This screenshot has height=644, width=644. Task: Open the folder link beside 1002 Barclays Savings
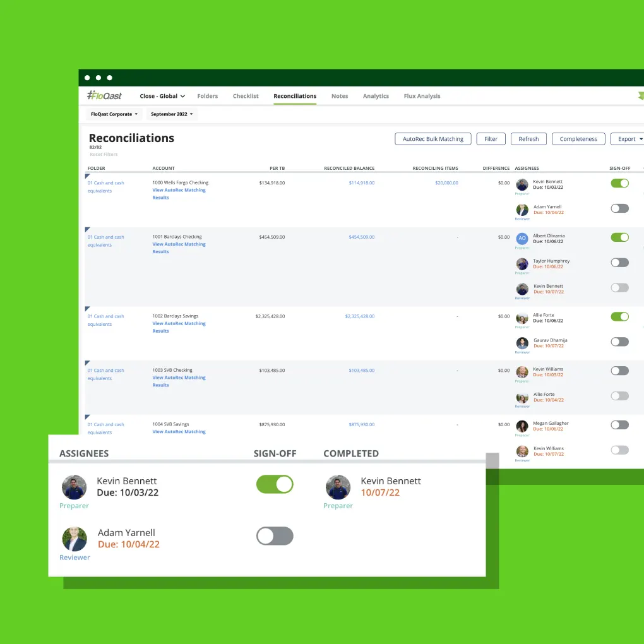pyautogui.click(x=105, y=320)
